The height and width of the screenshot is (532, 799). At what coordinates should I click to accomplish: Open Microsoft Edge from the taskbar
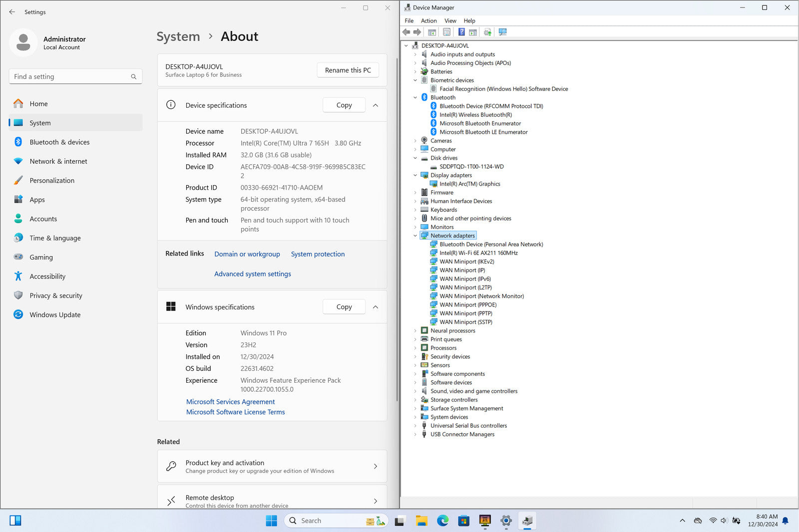coord(442,521)
